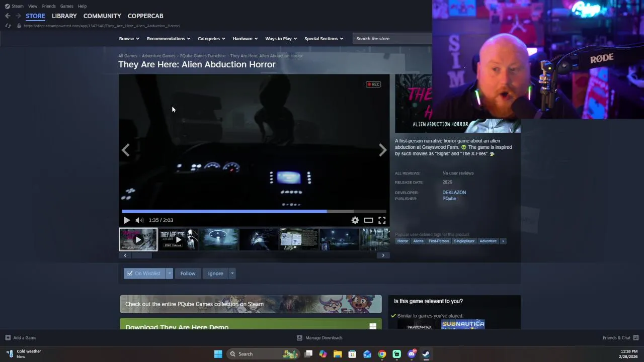Go forward with the Steam forward arrow
Image resolution: width=644 pixels, height=362 pixels.
pos(18,16)
